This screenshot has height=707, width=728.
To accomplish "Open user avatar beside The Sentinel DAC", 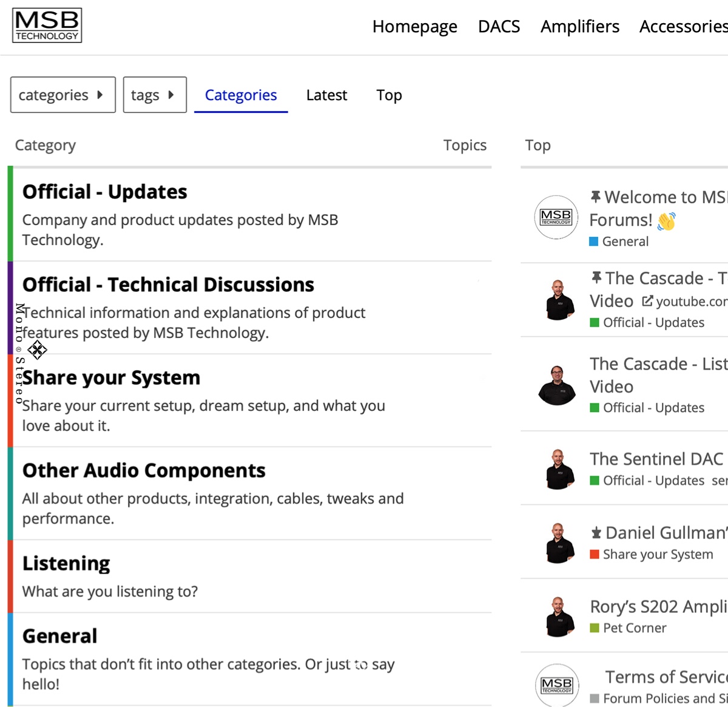I will pos(559,469).
